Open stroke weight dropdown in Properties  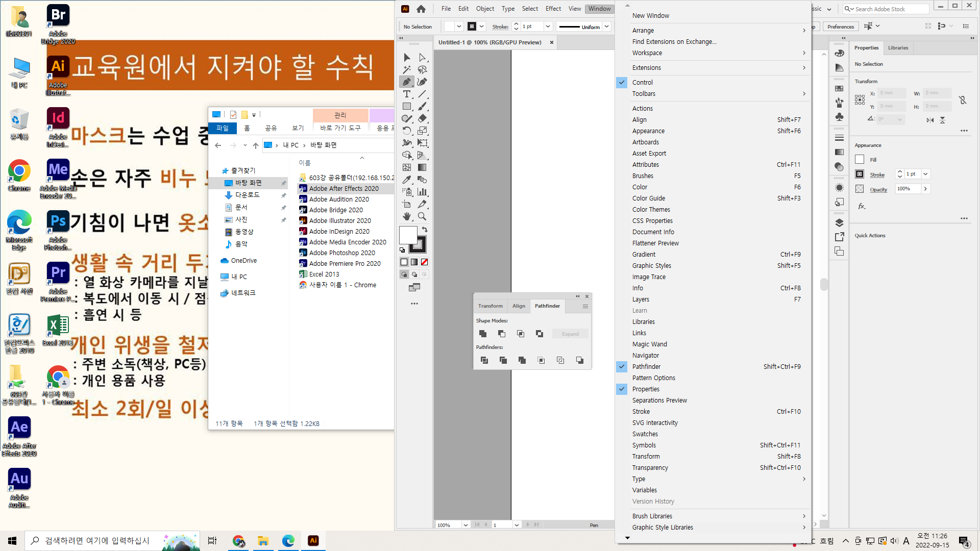pos(925,174)
